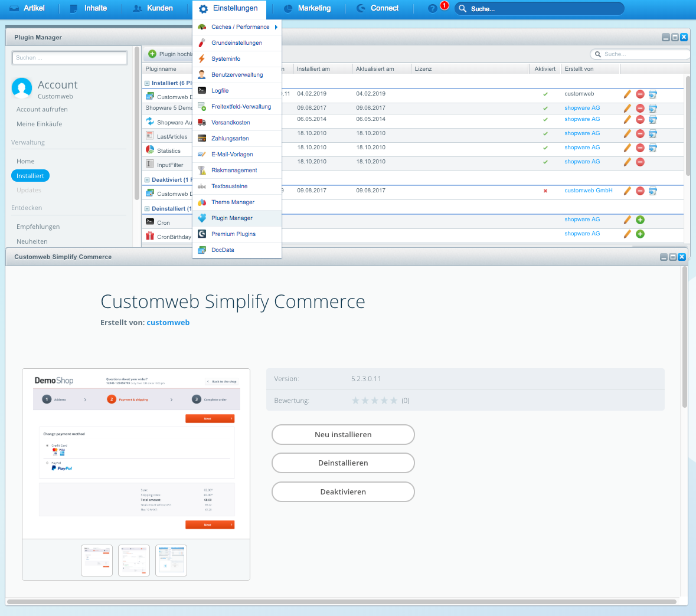Click the CronBirthday gift icon
Screen dimensions: 696x616
[x=150, y=236]
